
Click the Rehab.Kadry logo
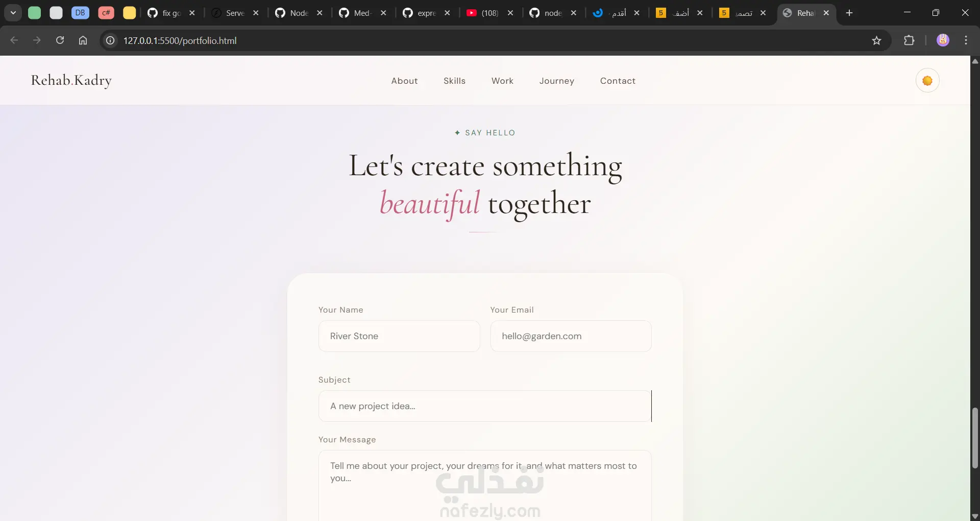point(71,80)
